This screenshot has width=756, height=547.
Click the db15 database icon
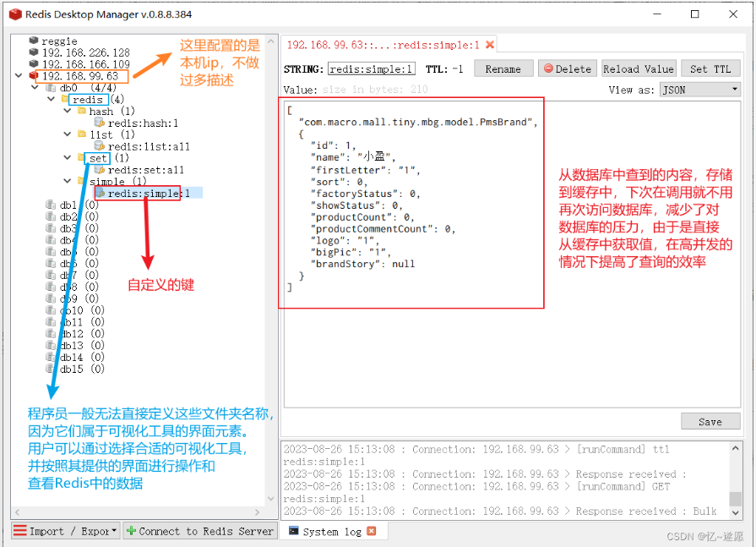coord(51,369)
